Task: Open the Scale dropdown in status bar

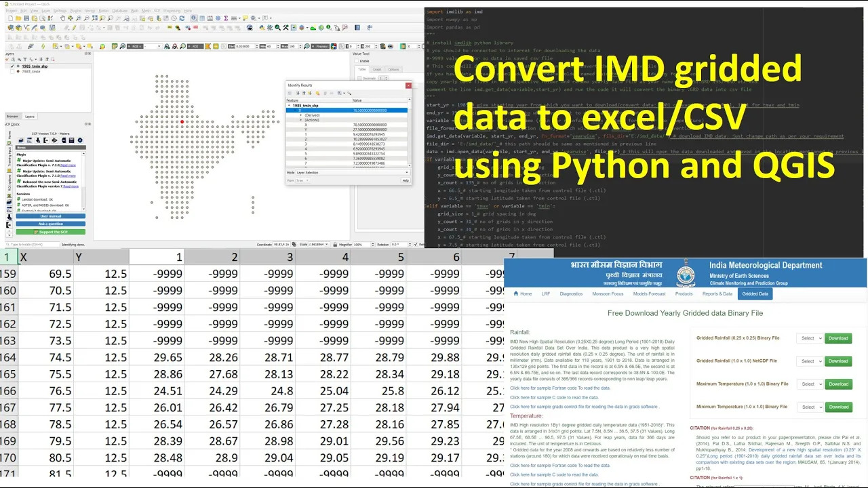Action: [319, 244]
